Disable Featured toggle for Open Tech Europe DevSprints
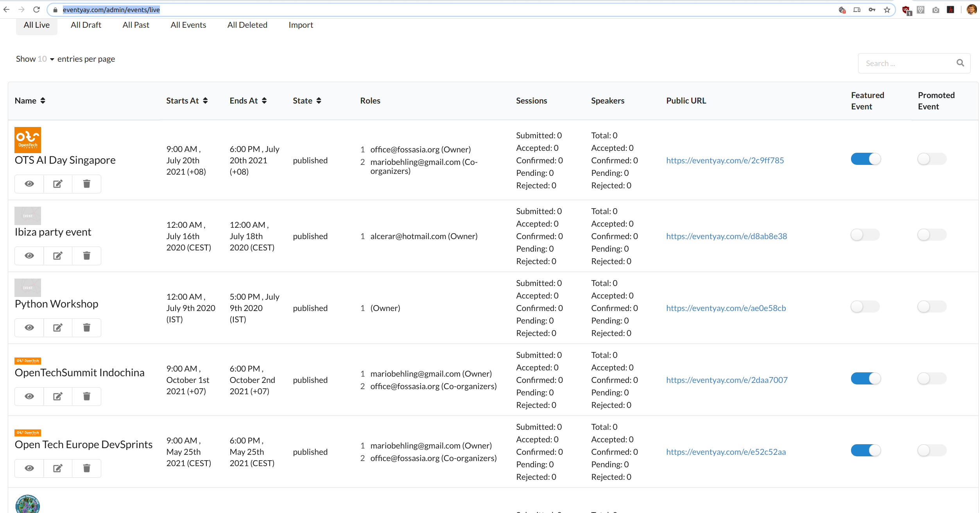 (x=865, y=450)
